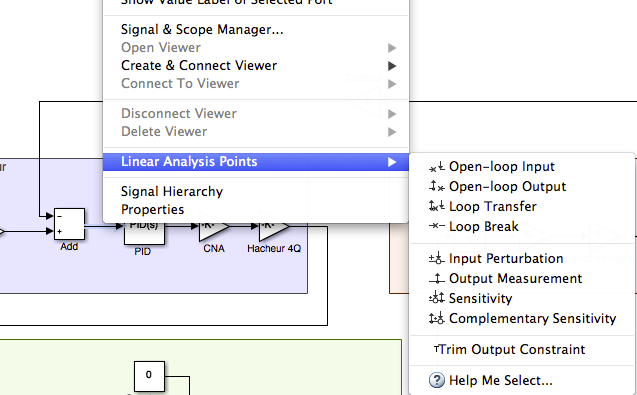Click the Loop Break icon
637x395 pixels.
[437, 226]
